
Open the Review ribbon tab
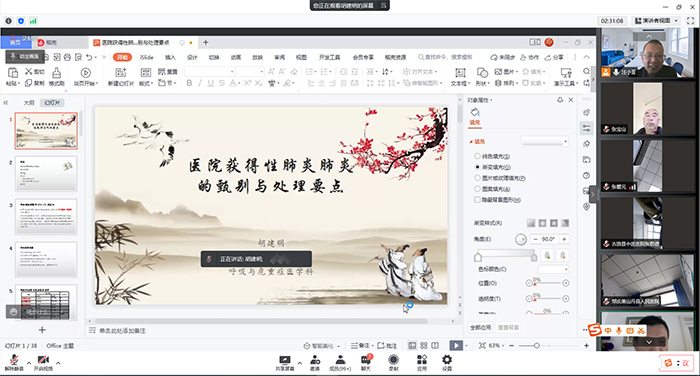tap(279, 57)
